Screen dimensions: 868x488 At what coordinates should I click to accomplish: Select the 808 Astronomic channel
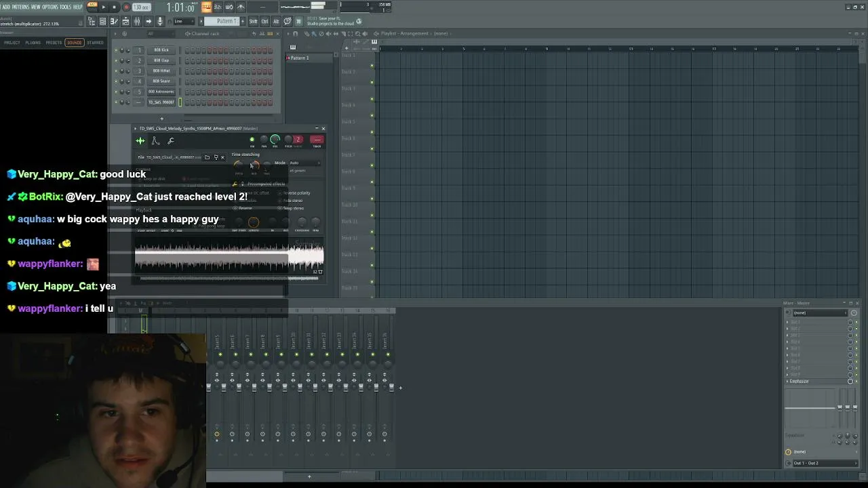[161, 91]
